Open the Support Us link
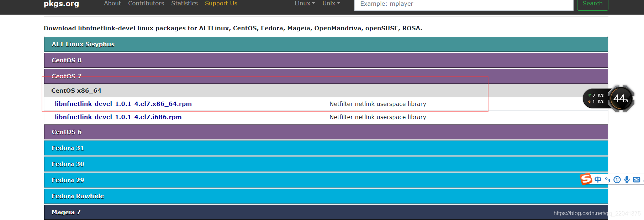The height and width of the screenshot is (220, 644). 221,4
